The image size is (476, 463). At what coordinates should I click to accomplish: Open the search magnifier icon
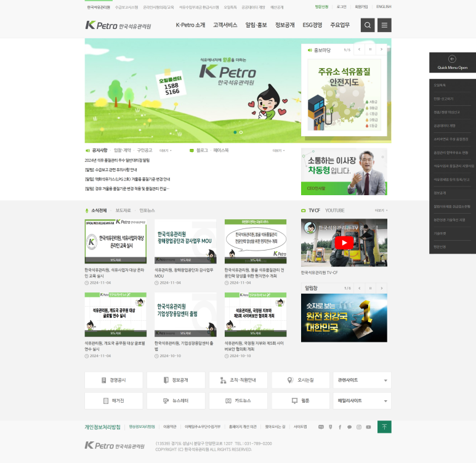tap(368, 25)
